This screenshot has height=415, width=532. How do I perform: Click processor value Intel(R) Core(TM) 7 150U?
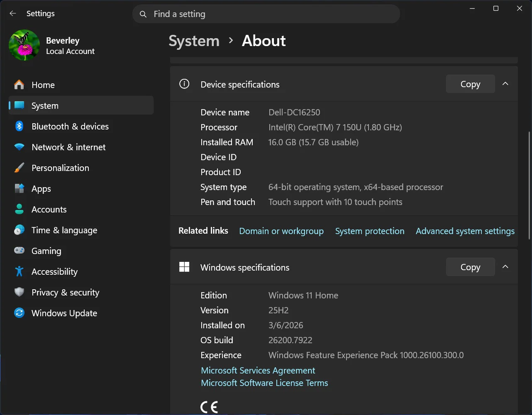tap(335, 127)
